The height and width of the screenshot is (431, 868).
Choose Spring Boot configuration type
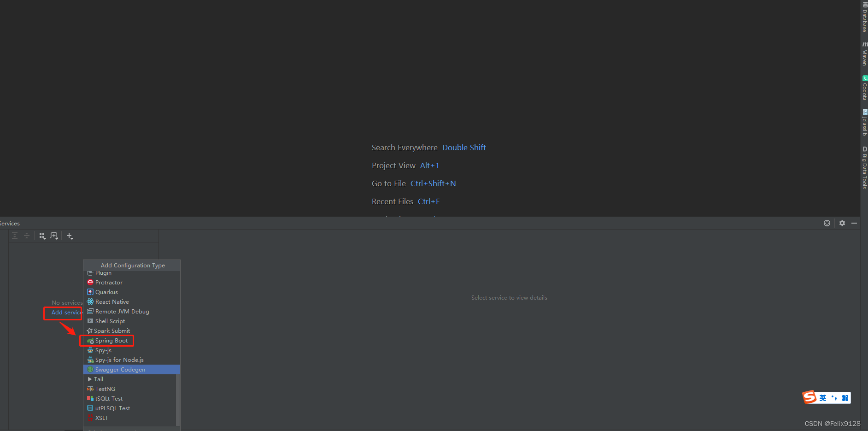(131, 340)
